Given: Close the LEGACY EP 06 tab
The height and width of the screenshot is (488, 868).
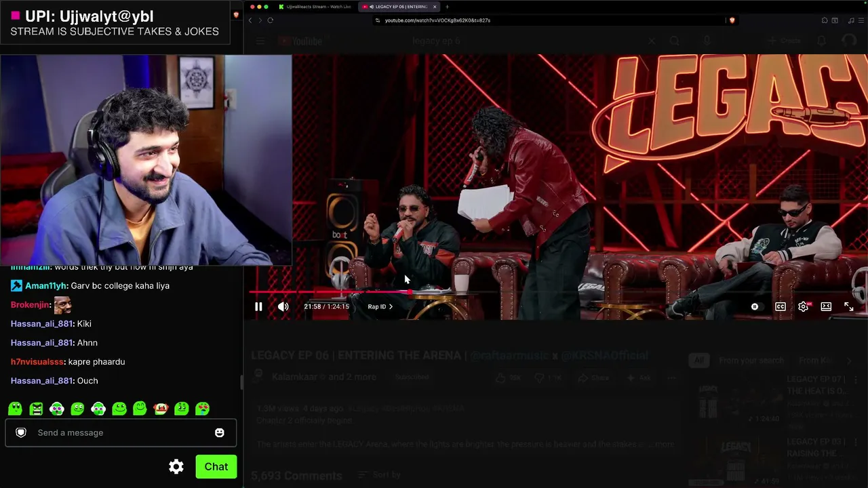Looking at the screenshot, I should (435, 7).
